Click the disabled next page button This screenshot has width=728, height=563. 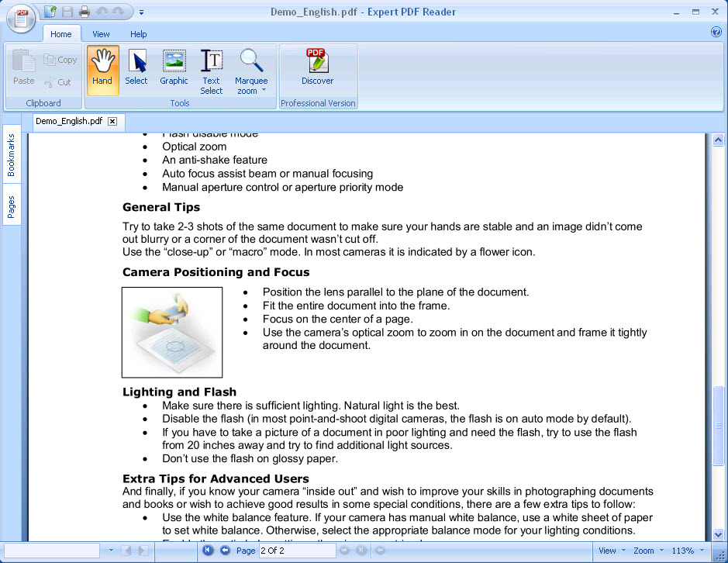[344, 551]
